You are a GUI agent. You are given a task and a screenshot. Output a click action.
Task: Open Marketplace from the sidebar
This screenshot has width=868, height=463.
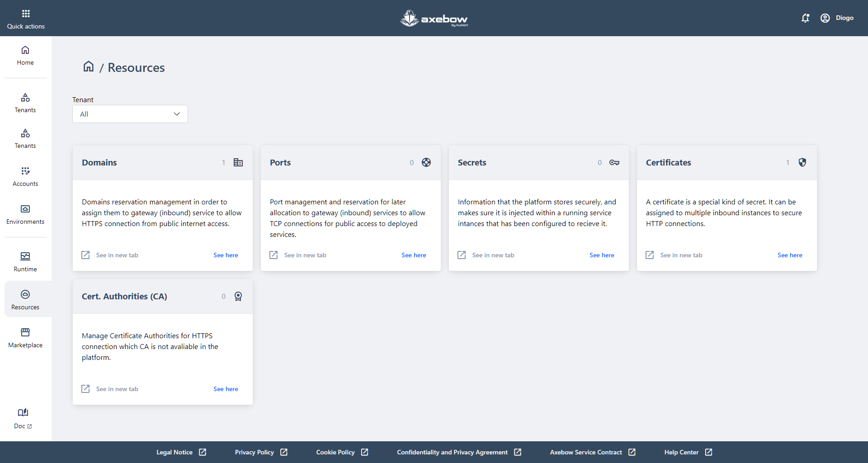(25, 338)
